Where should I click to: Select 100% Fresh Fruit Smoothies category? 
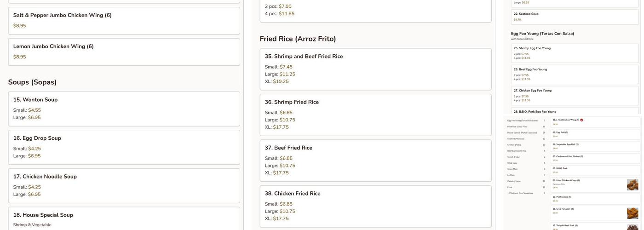[x=520, y=193]
